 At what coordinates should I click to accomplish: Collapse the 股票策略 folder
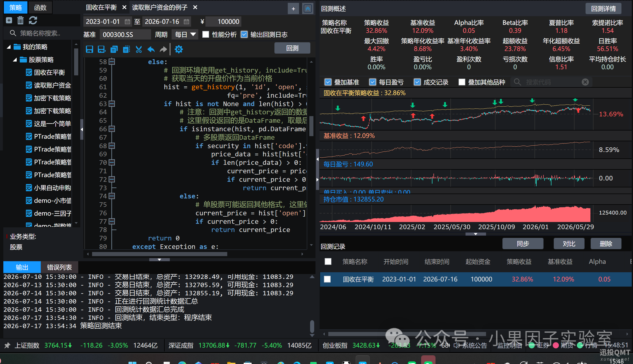tap(15, 60)
